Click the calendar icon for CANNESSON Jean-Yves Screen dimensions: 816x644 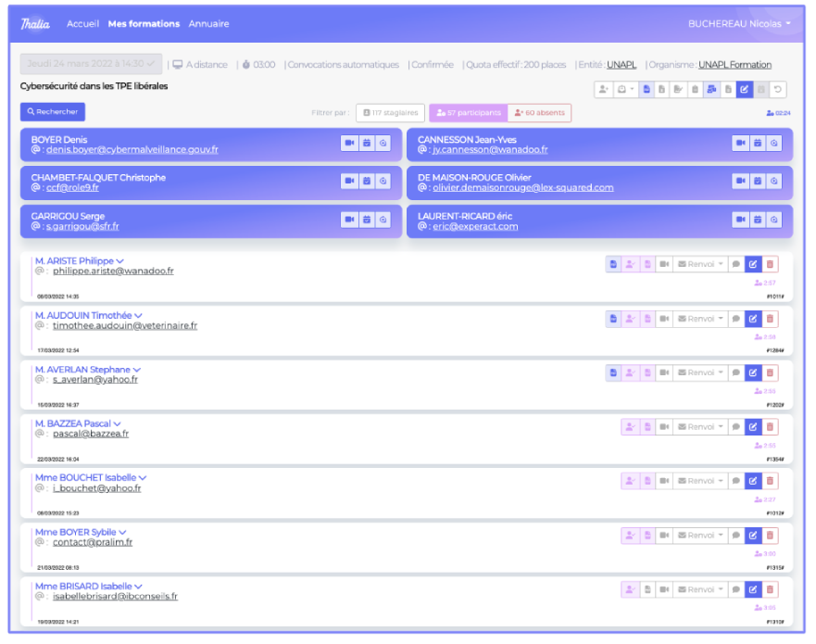point(757,143)
